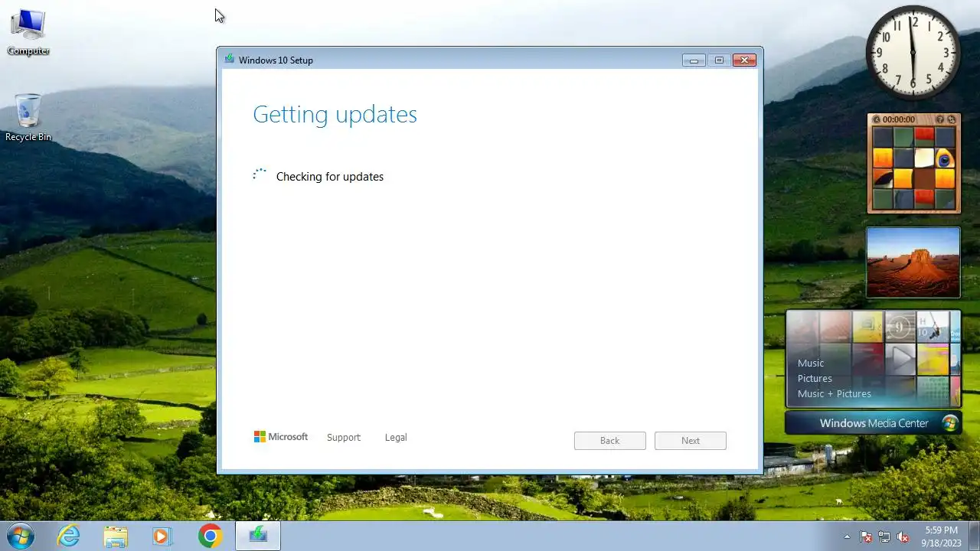Screen dimensions: 980x551
Task: Select Music + Pictures in Media Center gadget
Action: [x=835, y=393]
